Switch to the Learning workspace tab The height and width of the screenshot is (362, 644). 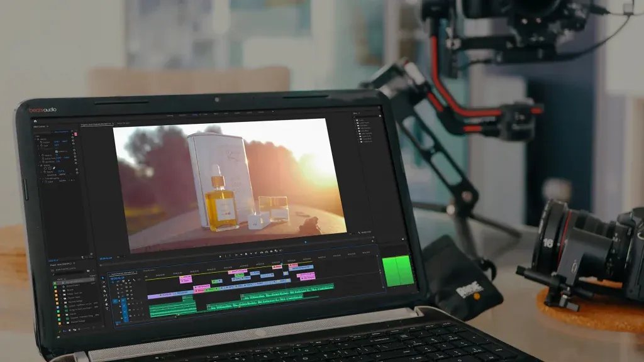(170, 116)
